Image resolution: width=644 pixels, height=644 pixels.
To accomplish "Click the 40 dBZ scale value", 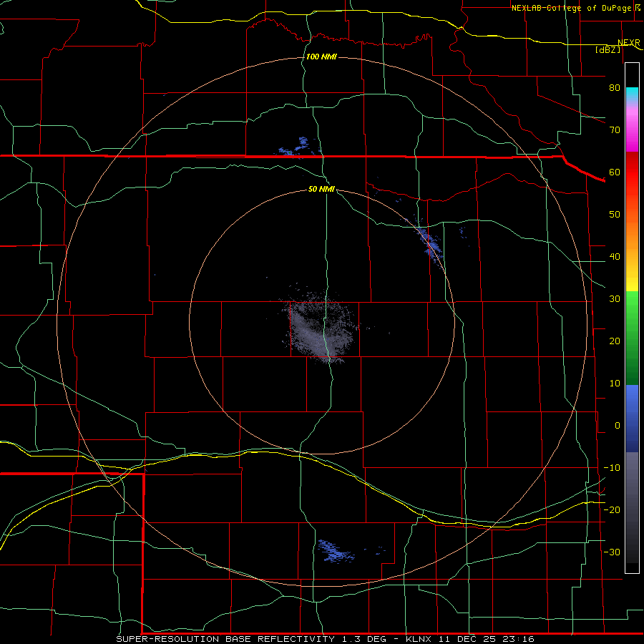I will [615, 257].
